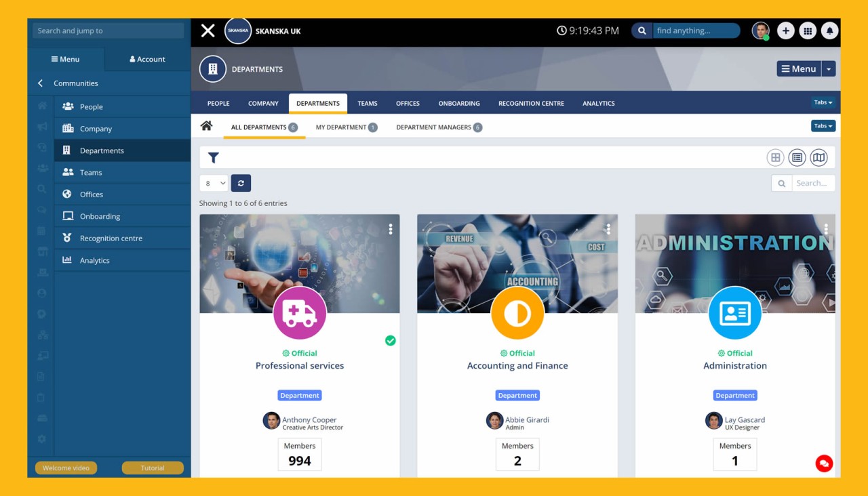Click the green checkmark on Professional services card
The width and height of the screenshot is (868, 496).
(391, 341)
